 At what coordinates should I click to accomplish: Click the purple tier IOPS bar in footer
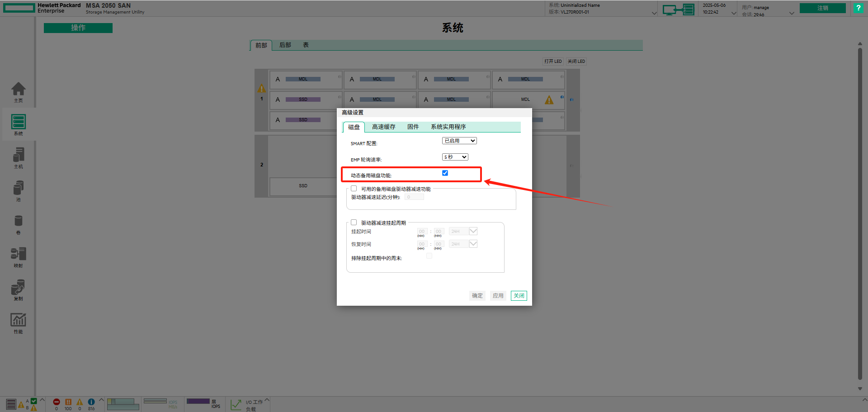pos(198,401)
